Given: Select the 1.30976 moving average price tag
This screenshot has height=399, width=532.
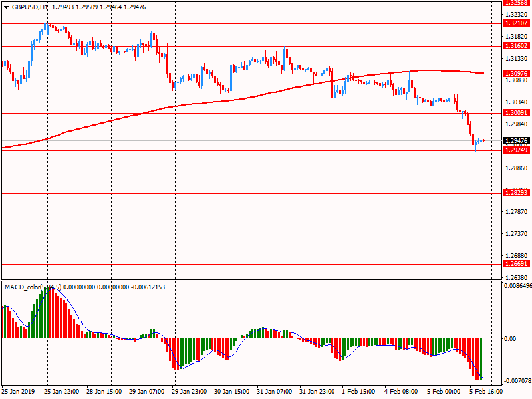Looking at the screenshot, I should (x=517, y=74).
